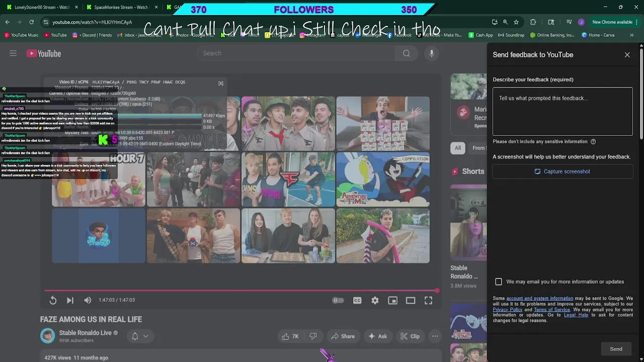This screenshot has width=644, height=362.
Task: Open the Legal Help link
Action: coord(576,315)
